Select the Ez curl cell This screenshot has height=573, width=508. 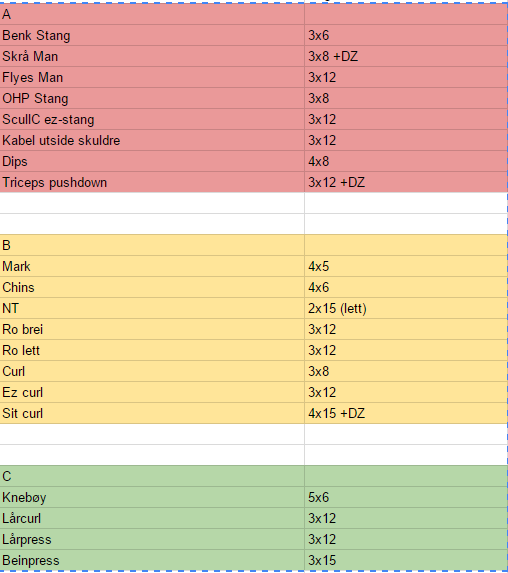pos(152,392)
